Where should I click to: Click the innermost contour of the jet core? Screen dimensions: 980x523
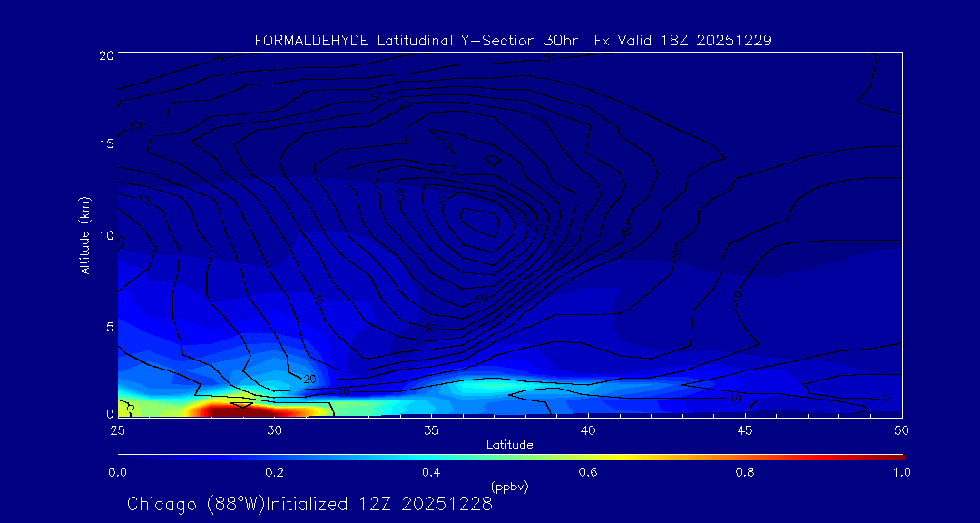[481, 220]
